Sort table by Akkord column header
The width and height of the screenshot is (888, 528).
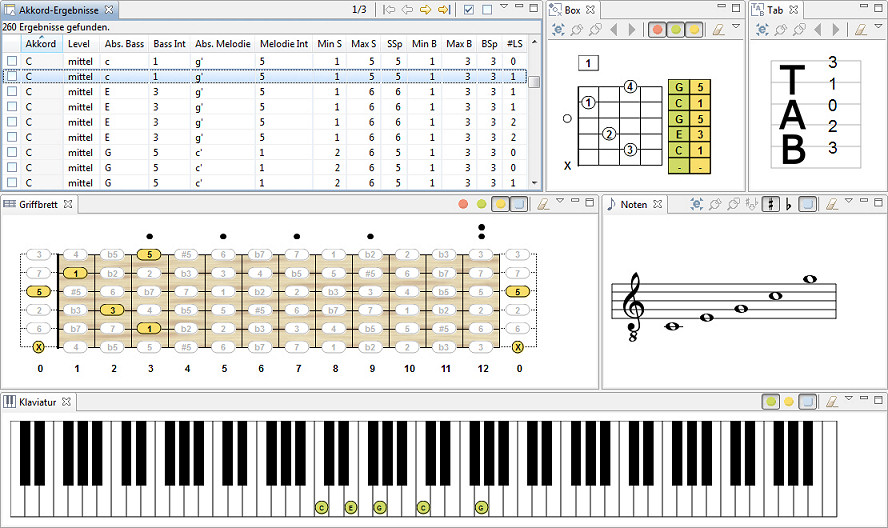tap(41, 44)
